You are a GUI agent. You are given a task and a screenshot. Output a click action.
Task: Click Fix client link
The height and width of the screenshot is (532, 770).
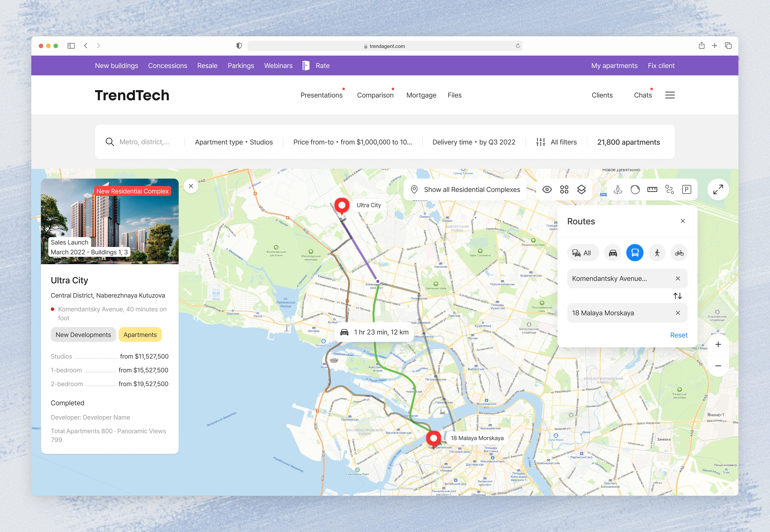pyautogui.click(x=661, y=66)
